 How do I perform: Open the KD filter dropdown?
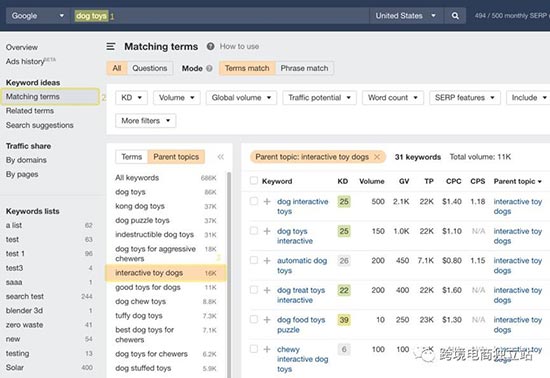131,97
